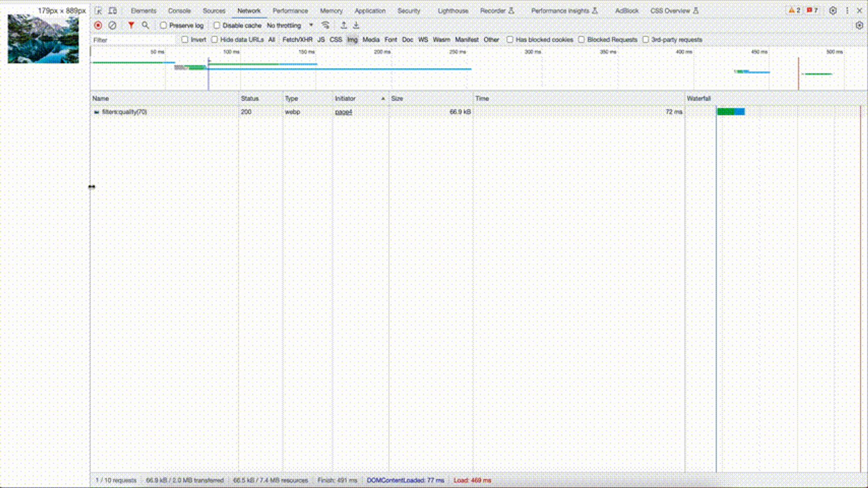Open the No throttling dropdown

click(x=289, y=26)
